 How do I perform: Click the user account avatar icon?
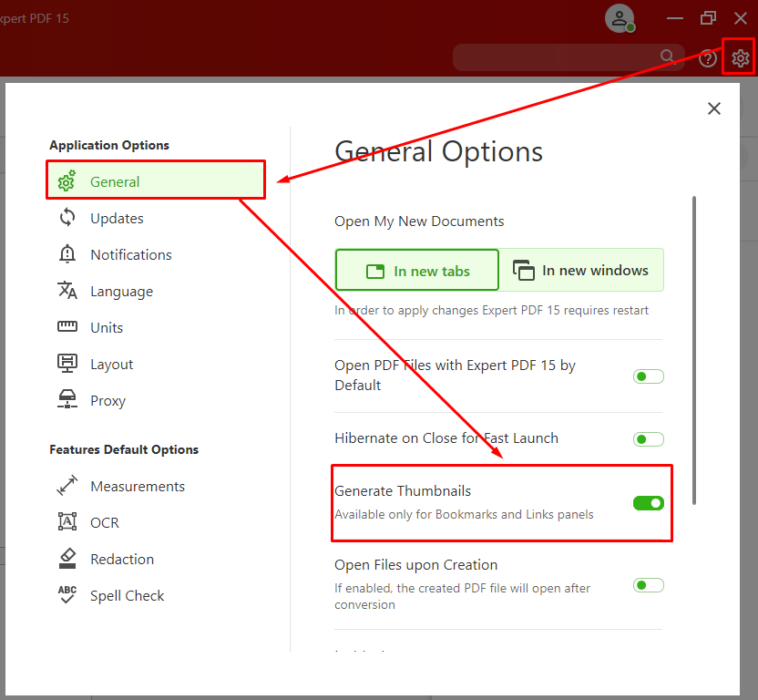pos(620,18)
